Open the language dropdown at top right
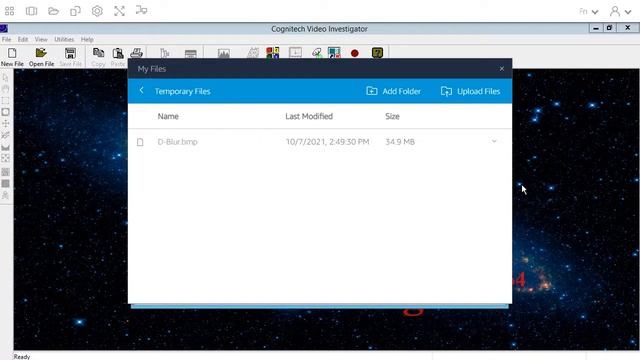 (x=589, y=11)
